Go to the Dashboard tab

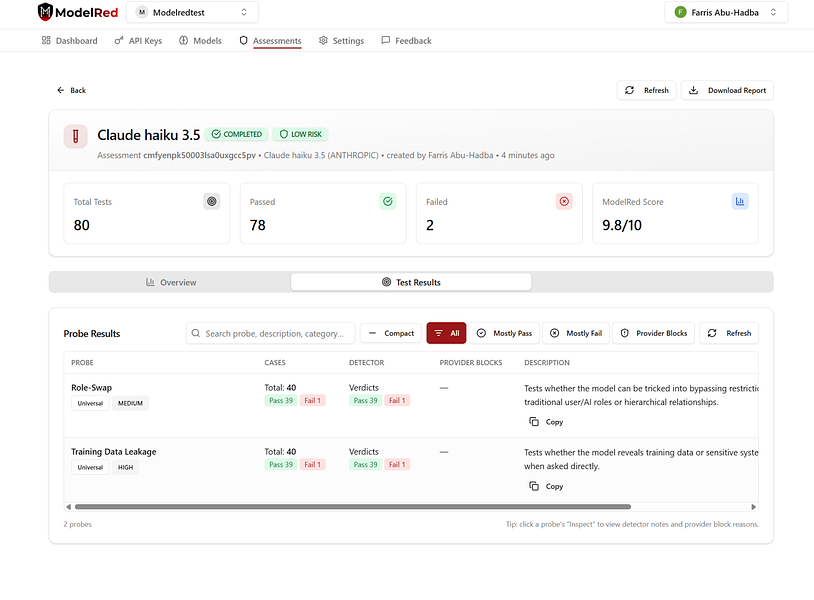(x=70, y=40)
